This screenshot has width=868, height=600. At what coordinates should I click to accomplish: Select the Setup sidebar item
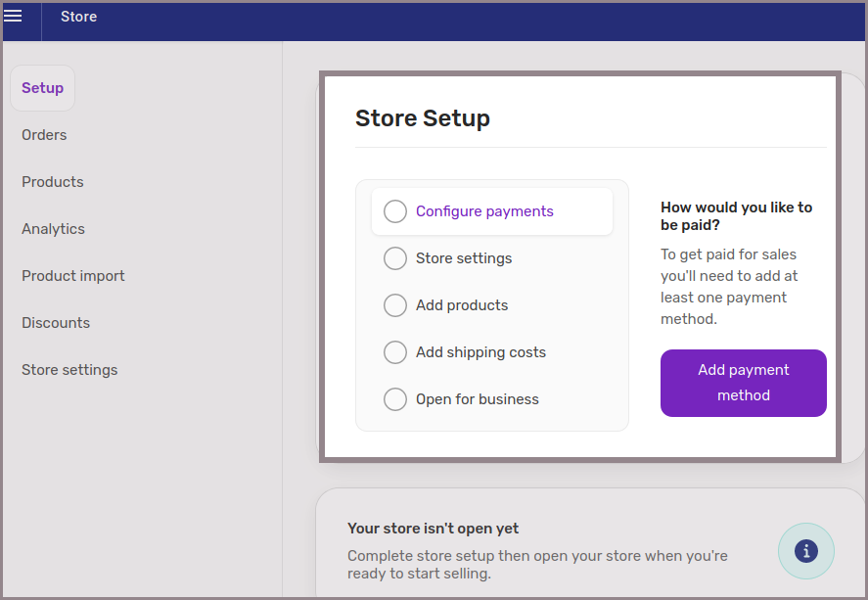[x=42, y=88]
